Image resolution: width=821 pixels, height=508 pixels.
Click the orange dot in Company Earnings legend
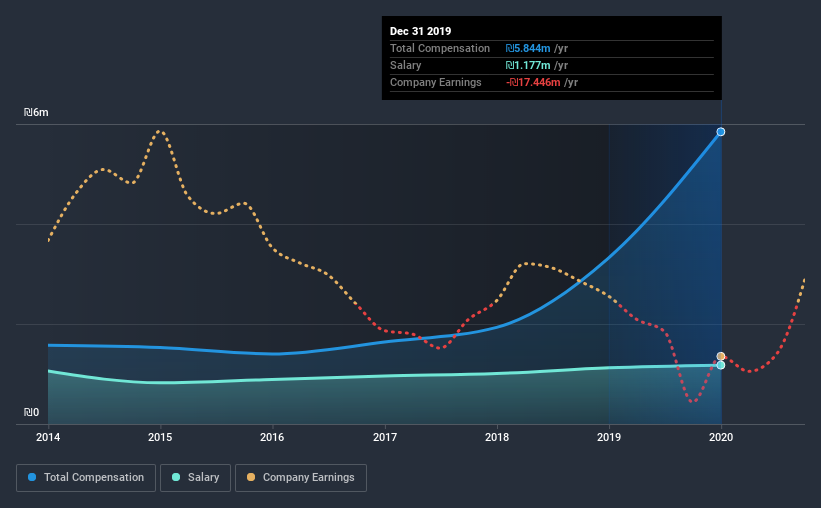click(251, 477)
